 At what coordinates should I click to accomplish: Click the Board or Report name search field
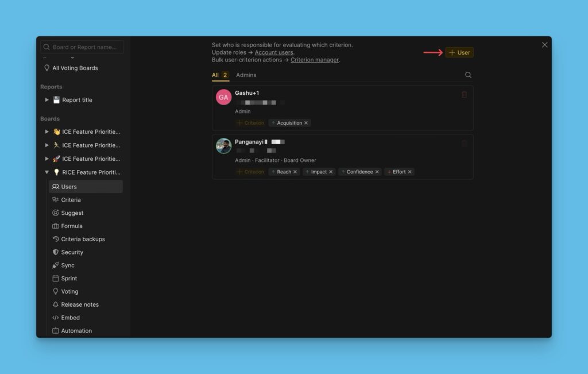coord(82,47)
